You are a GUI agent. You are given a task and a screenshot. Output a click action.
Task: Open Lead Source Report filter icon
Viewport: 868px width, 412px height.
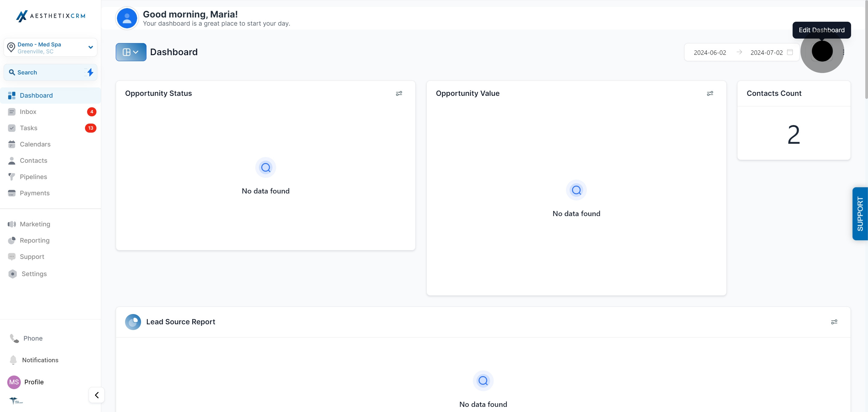pos(834,322)
